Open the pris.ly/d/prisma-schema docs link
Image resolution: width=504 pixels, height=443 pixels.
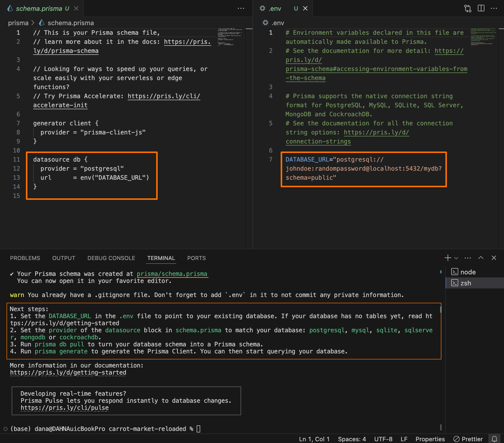click(187, 42)
